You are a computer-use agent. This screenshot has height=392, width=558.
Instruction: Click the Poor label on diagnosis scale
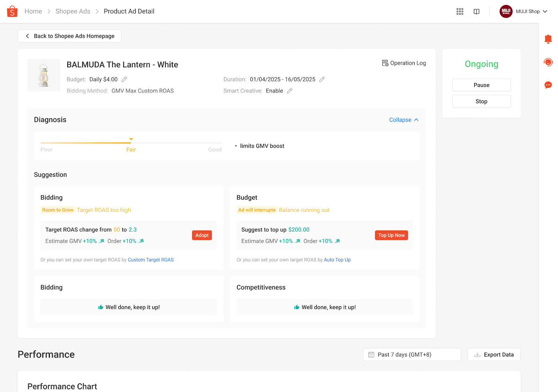(x=46, y=150)
